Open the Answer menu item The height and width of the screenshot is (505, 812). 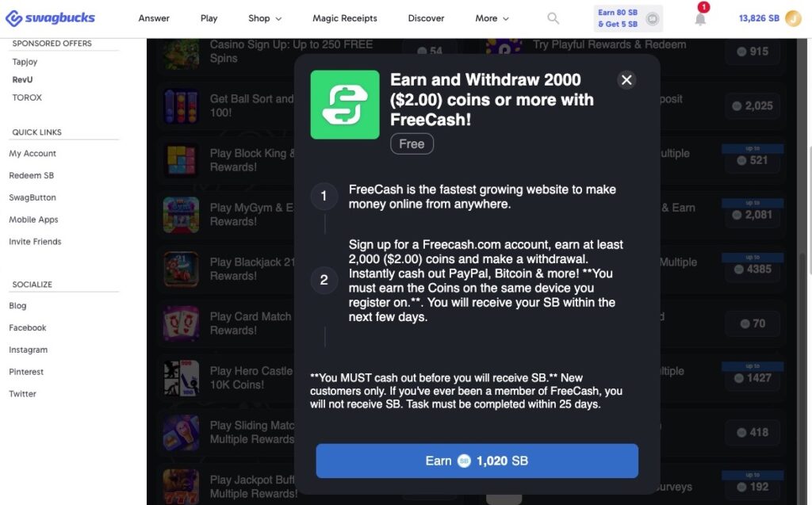pyautogui.click(x=154, y=18)
